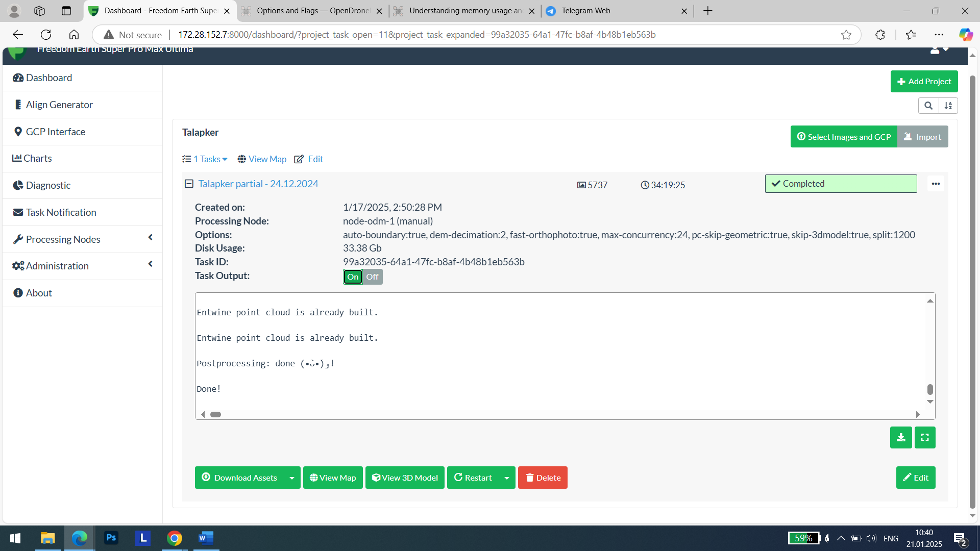Enable Task Output On state
This screenshot has height=551, width=980.
[352, 277]
